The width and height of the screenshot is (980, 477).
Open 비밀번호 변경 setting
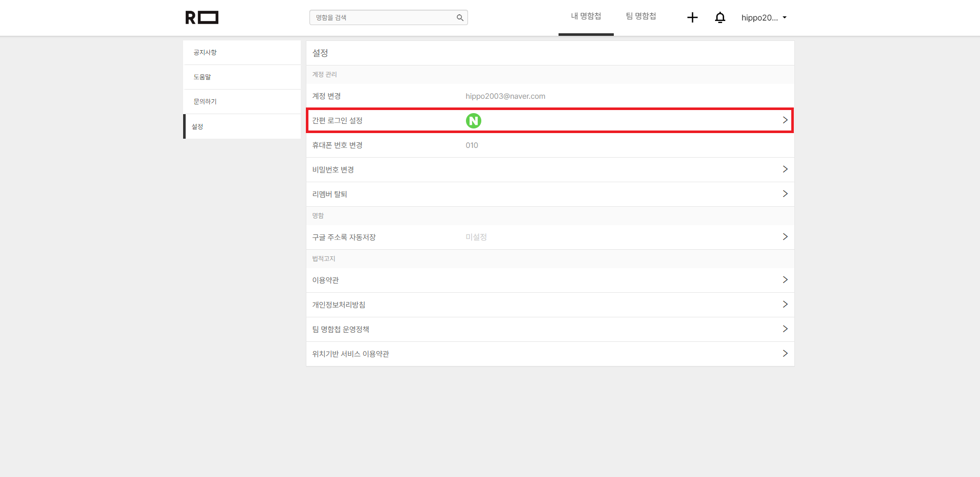550,170
